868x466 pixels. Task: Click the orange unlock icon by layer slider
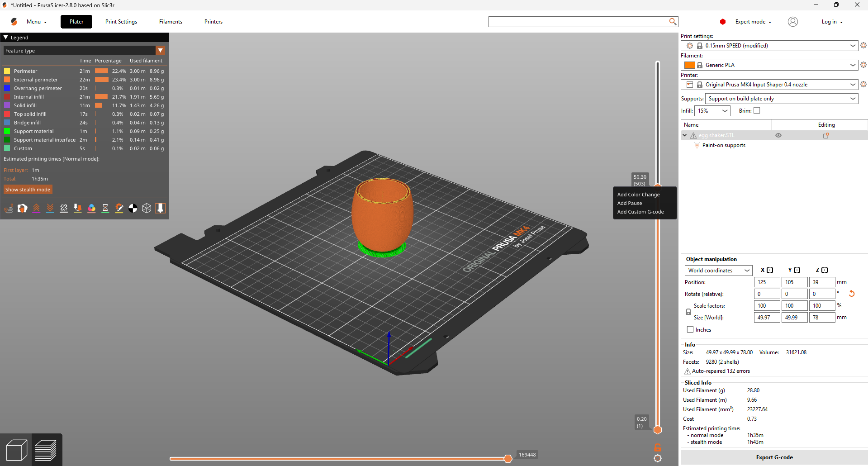(658, 447)
